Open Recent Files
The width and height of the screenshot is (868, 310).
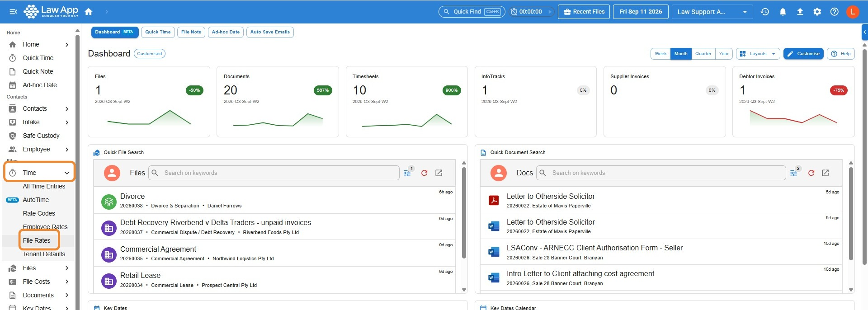click(584, 12)
